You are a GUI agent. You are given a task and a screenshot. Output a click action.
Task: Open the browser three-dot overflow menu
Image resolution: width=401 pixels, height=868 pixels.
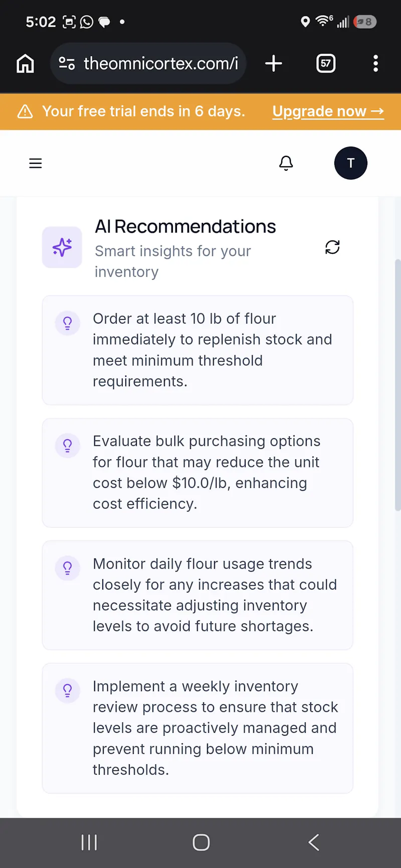(375, 64)
